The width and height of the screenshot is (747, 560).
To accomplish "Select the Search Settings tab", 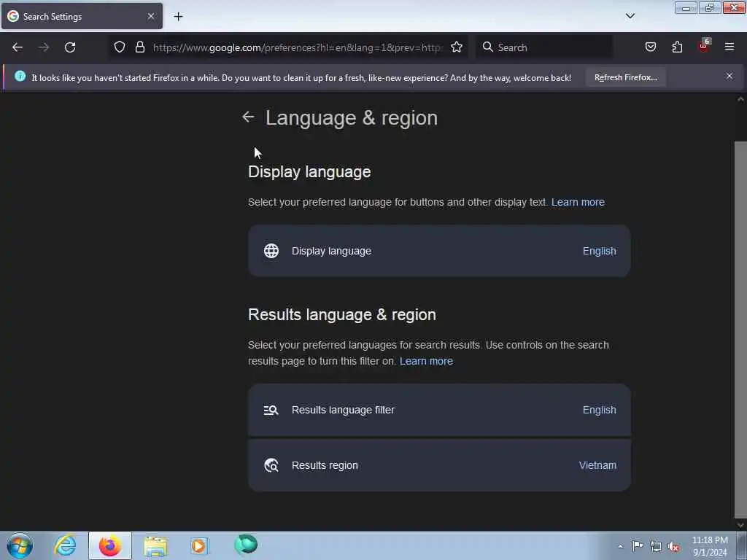I will click(x=82, y=16).
